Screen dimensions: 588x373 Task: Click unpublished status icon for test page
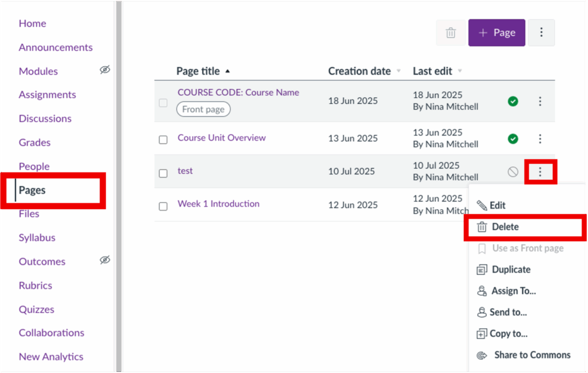(x=513, y=171)
